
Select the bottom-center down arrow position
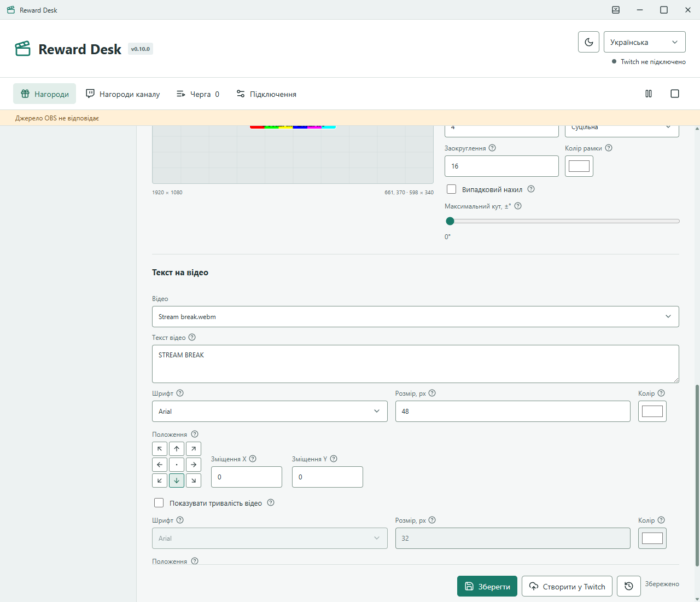tap(177, 481)
